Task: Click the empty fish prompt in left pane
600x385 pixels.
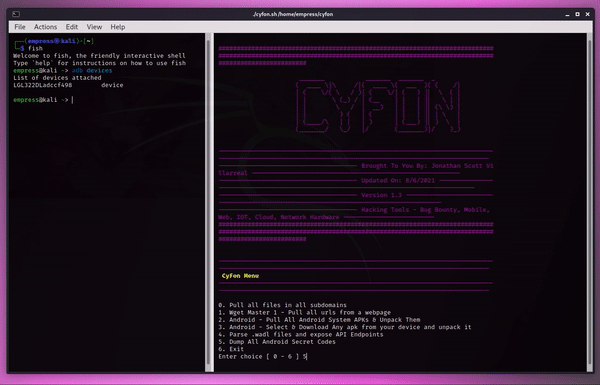Action: pyautogui.click(x=43, y=100)
